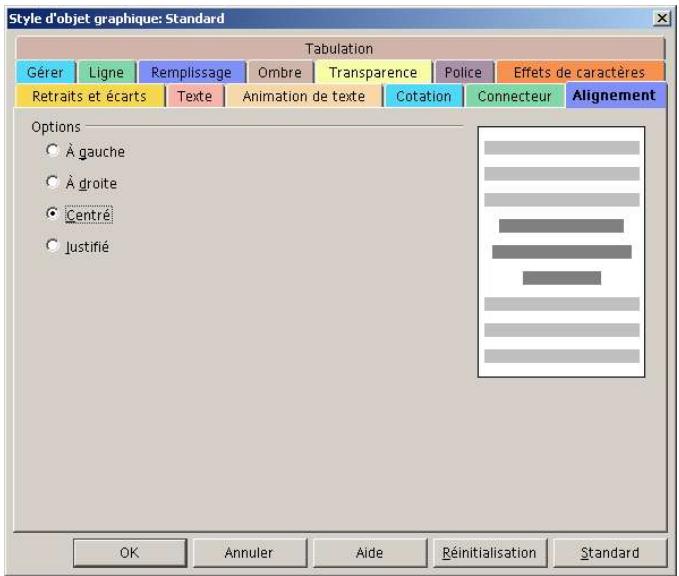Switch to the Texte tab
This screenshot has width=679, height=576.
[x=195, y=96]
